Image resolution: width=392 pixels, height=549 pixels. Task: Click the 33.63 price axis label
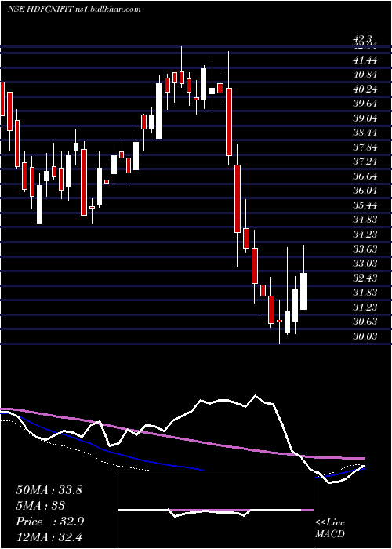tap(365, 249)
